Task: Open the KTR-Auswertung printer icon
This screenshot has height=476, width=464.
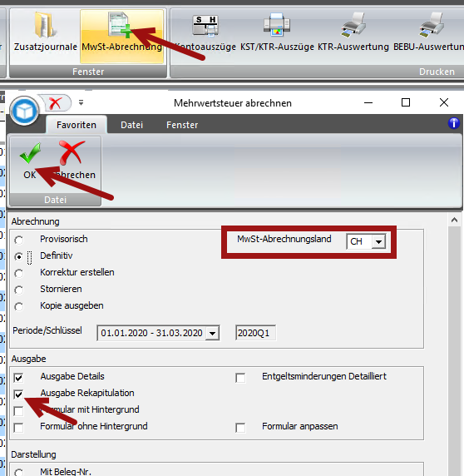Action: tap(353, 25)
